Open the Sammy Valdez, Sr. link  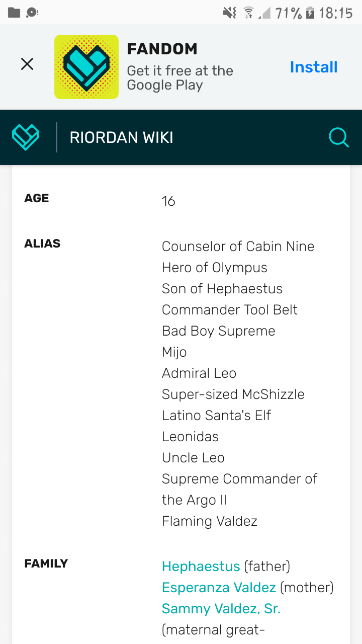click(221, 609)
